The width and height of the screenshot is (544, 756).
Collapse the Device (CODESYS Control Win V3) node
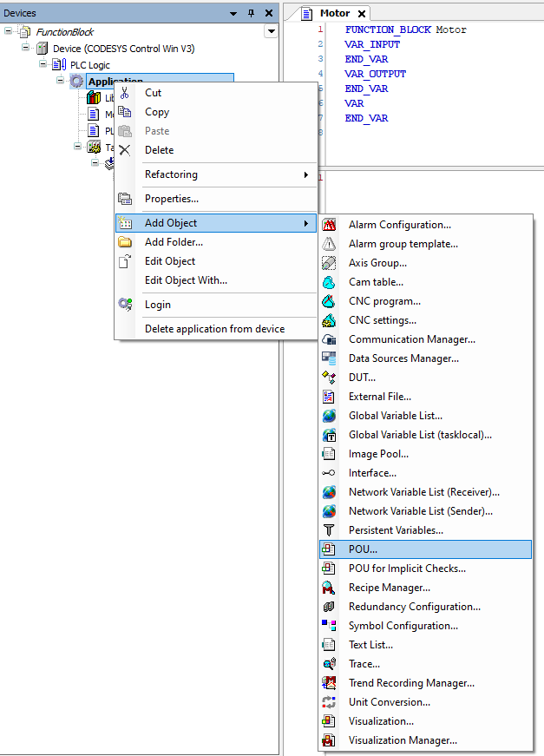(25, 47)
